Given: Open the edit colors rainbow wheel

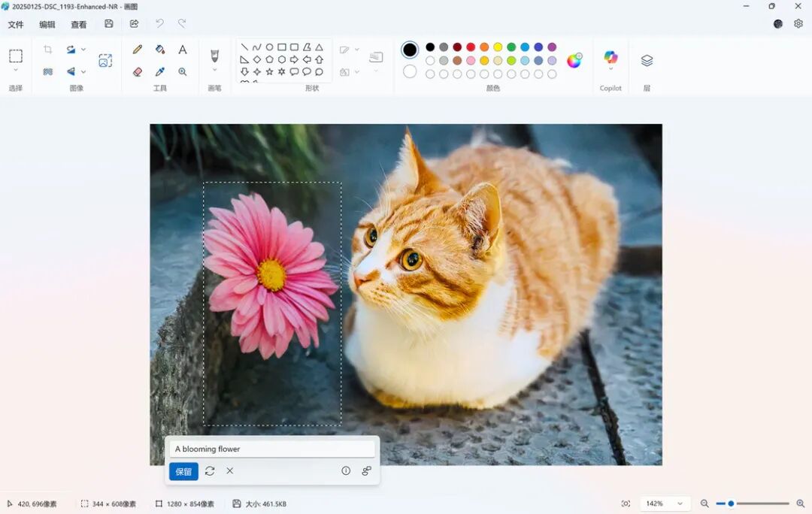Looking at the screenshot, I should coord(574,61).
